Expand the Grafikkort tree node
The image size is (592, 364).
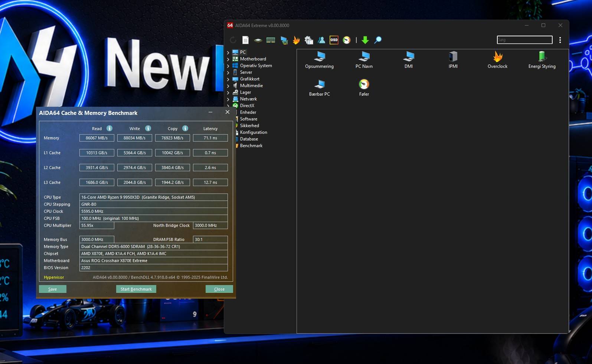228,79
